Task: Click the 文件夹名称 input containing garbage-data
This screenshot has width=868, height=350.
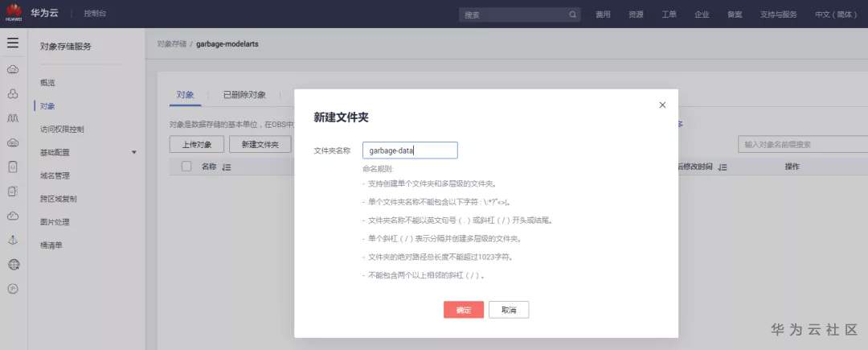Action: 410,150
